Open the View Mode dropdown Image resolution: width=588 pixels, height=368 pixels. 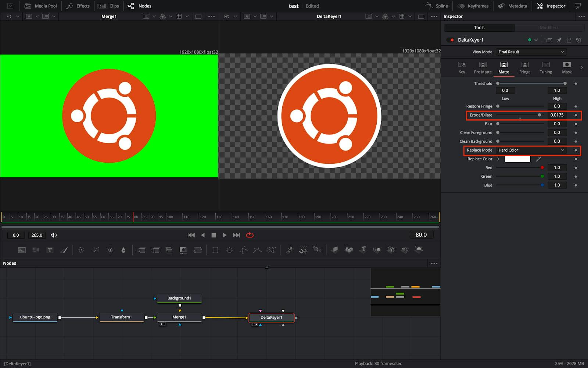(530, 52)
